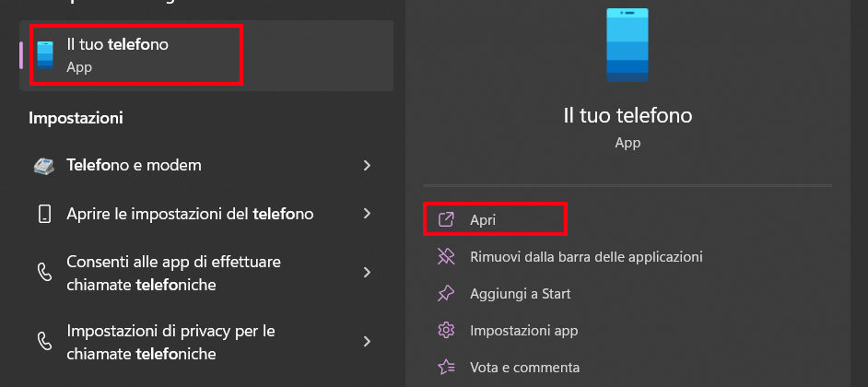Click the Il tuo telefono app icon in results
The width and height of the screenshot is (868, 387).
(45, 55)
